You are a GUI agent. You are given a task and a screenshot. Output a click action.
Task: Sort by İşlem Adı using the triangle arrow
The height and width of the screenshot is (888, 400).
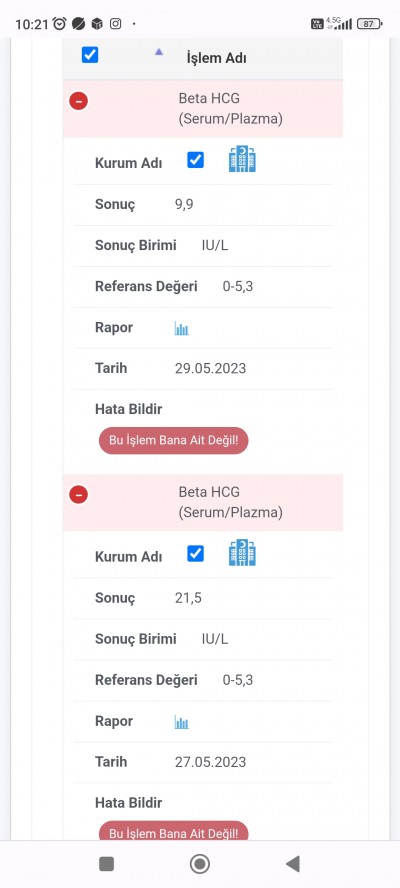pos(159,52)
